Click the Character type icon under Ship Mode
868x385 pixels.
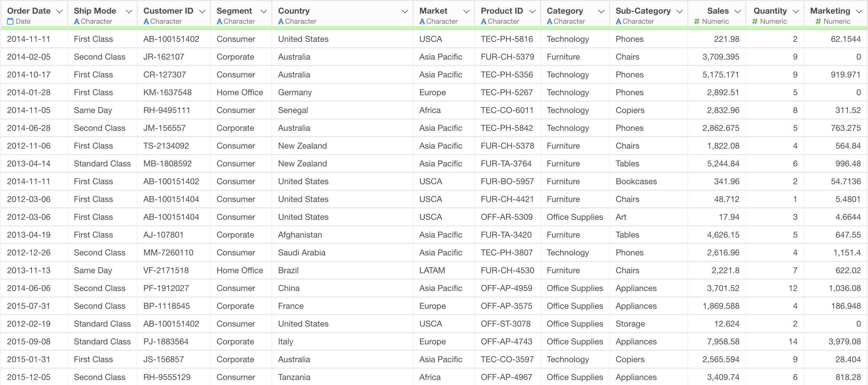77,22
